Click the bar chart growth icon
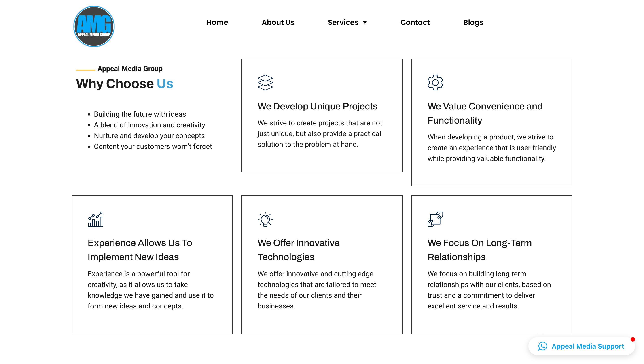Image resolution: width=644 pixels, height=364 pixels. click(x=95, y=219)
